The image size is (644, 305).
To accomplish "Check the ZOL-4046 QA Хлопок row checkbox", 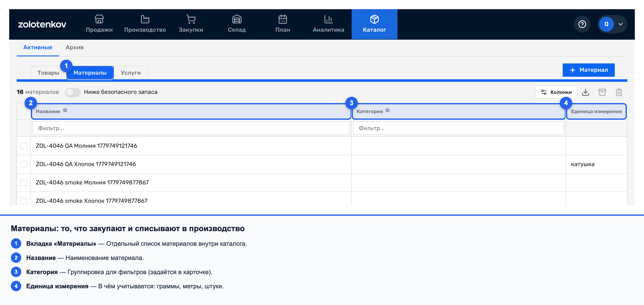I will coord(24,164).
